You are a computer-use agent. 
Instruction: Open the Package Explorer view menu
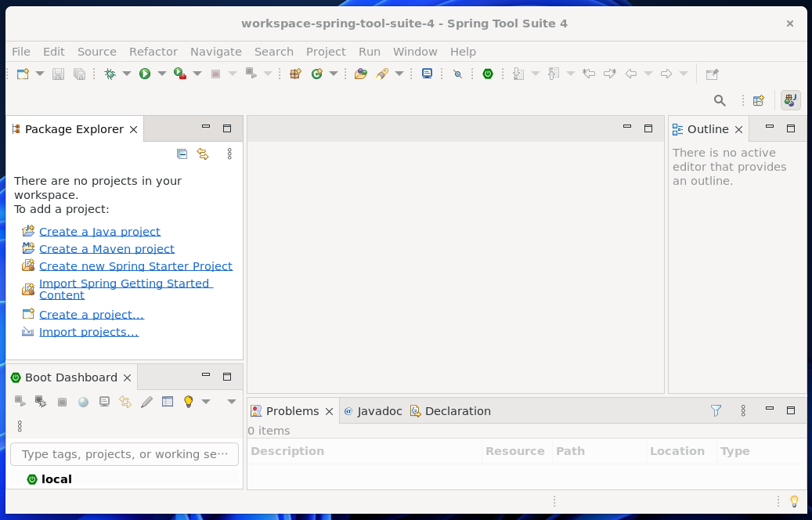pyautogui.click(x=229, y=153)
